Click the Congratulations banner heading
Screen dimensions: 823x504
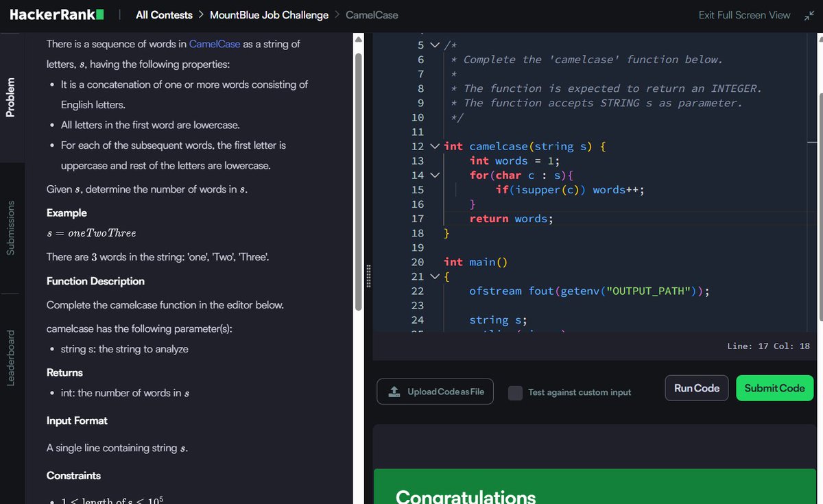(466, 496)
